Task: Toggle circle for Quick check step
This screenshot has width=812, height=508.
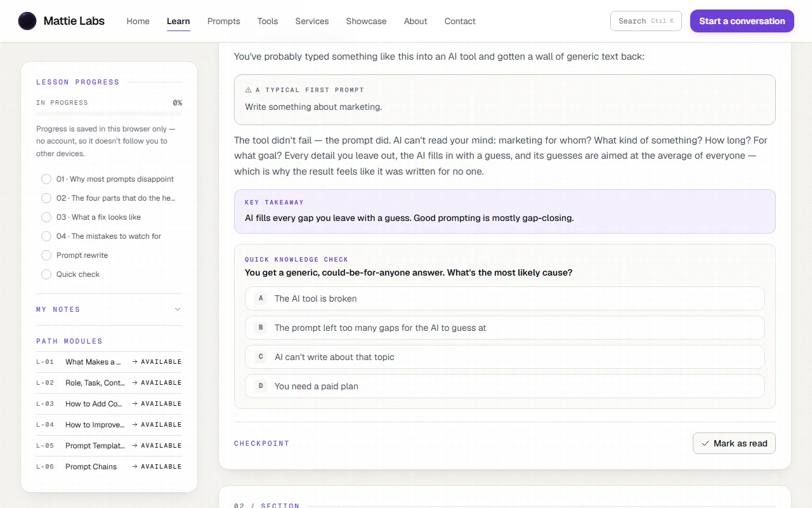Action: (x=46, y=274)
